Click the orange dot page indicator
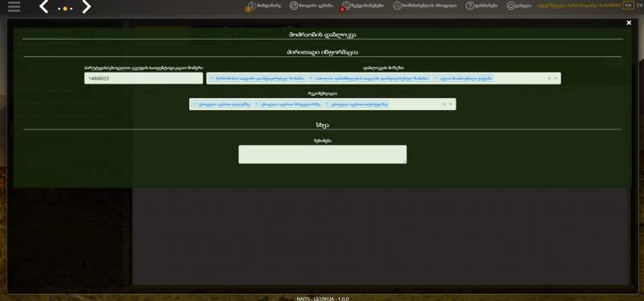Image resolution: width=644 pixels, height=301 pixels. point(65,8)
